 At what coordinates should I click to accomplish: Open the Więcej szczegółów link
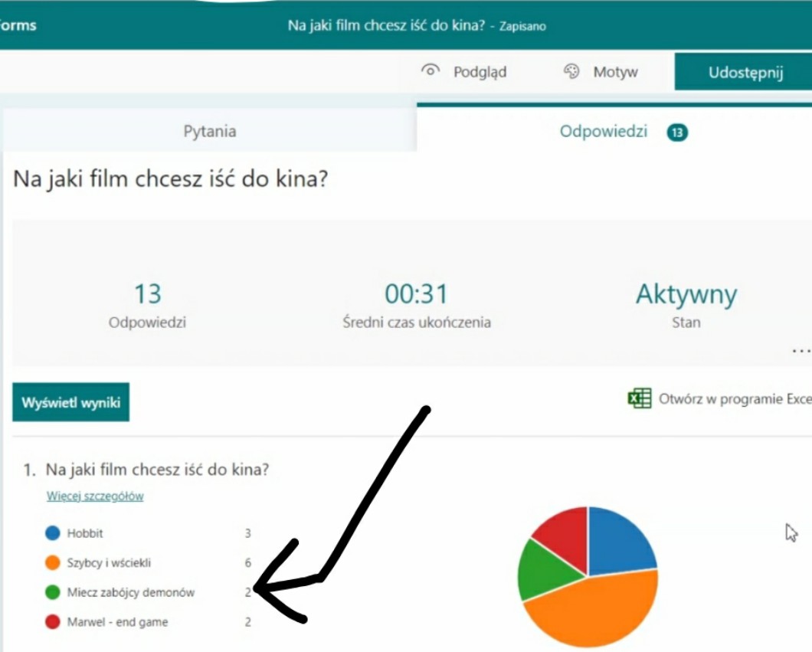(95, 496)
